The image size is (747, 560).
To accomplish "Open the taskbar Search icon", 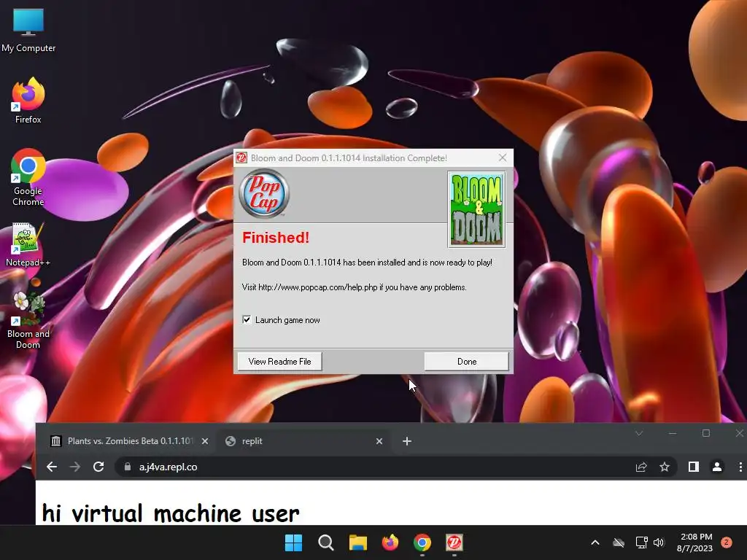I will click(x=326, y=542).
